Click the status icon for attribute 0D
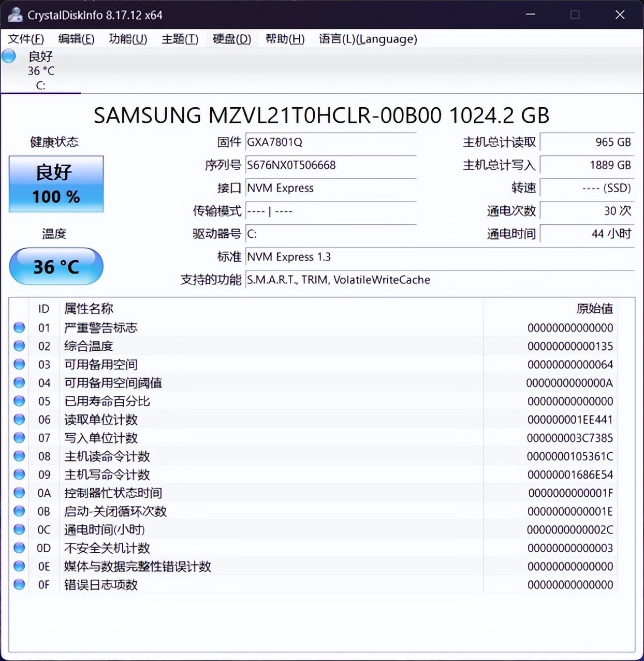This screenshot has width=644, height=661. click(19, 548)
